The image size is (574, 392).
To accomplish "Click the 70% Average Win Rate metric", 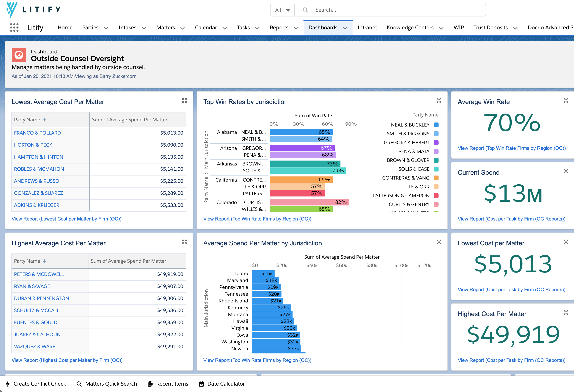I will [512, 123].
